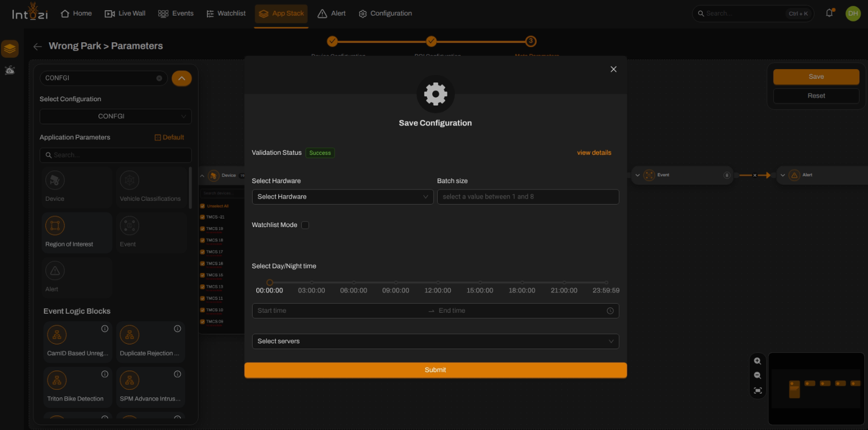Viewport: 868px width, 430px height.
Task: Click the zoom in magnifier icon
Action: click(757, 361)
